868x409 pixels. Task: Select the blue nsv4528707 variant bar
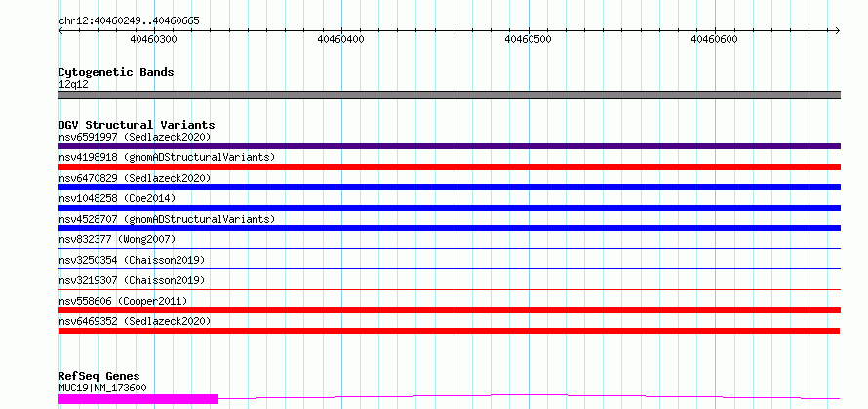click(x=449, y=228)
